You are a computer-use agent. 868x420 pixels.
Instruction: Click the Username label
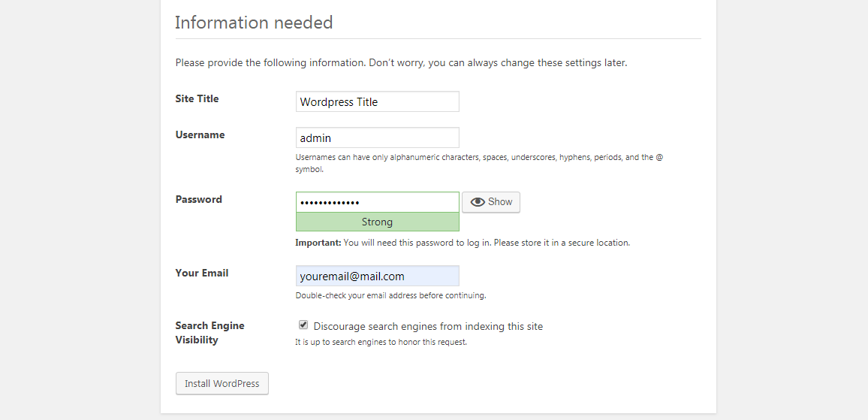point(200,134)
